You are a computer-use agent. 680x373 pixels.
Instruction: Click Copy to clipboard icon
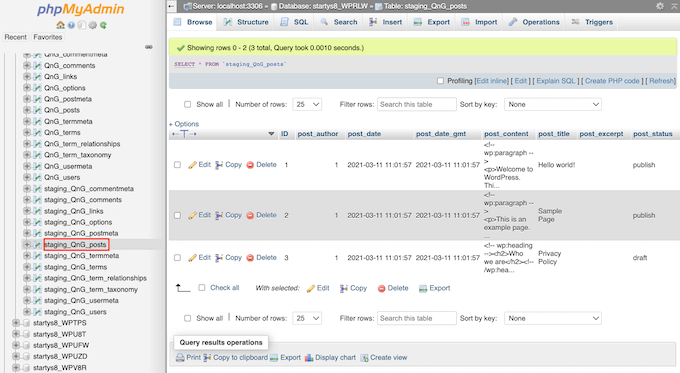click(x=207, y=358)
